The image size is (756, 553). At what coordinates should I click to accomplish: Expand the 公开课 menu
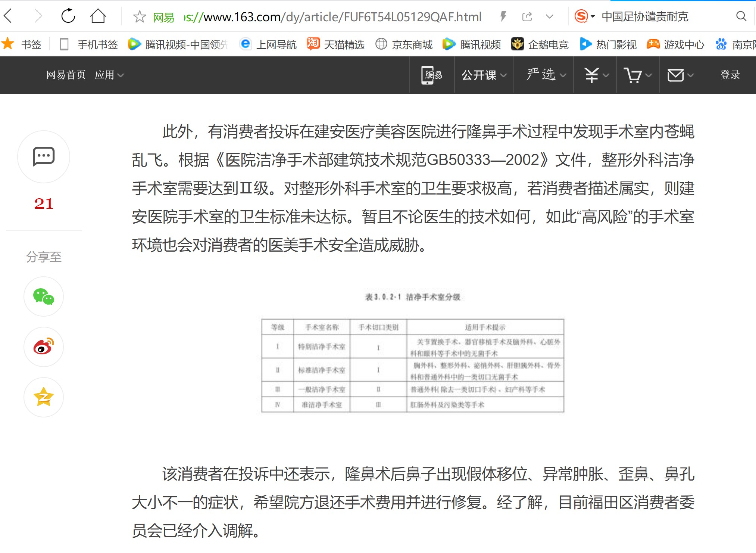pos(484,75)
